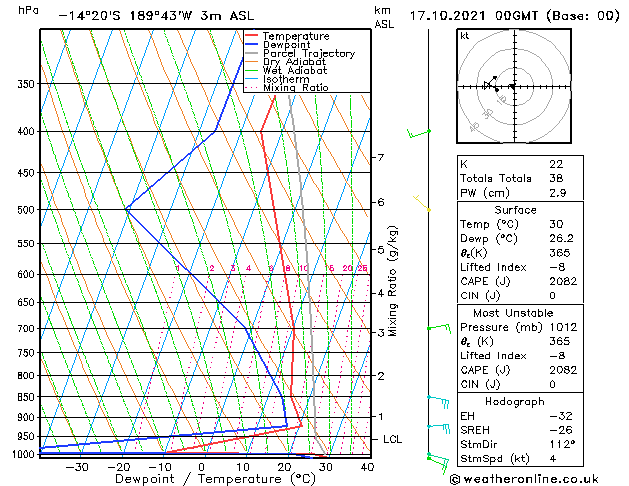Click the 500 hPa pressure label
The image size is (629, 486).
point(26,210)
